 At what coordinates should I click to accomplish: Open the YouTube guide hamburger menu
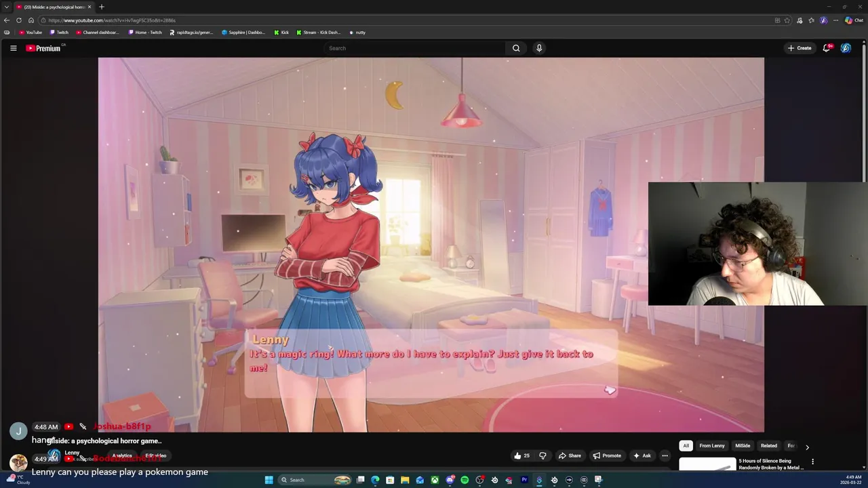click(x=13, y=48)
